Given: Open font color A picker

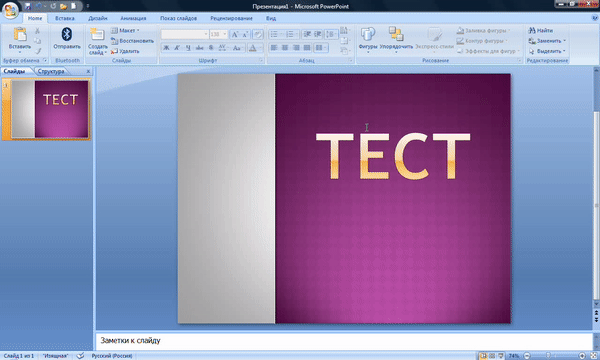Looking at the screenshot, I should coord(255,48).
